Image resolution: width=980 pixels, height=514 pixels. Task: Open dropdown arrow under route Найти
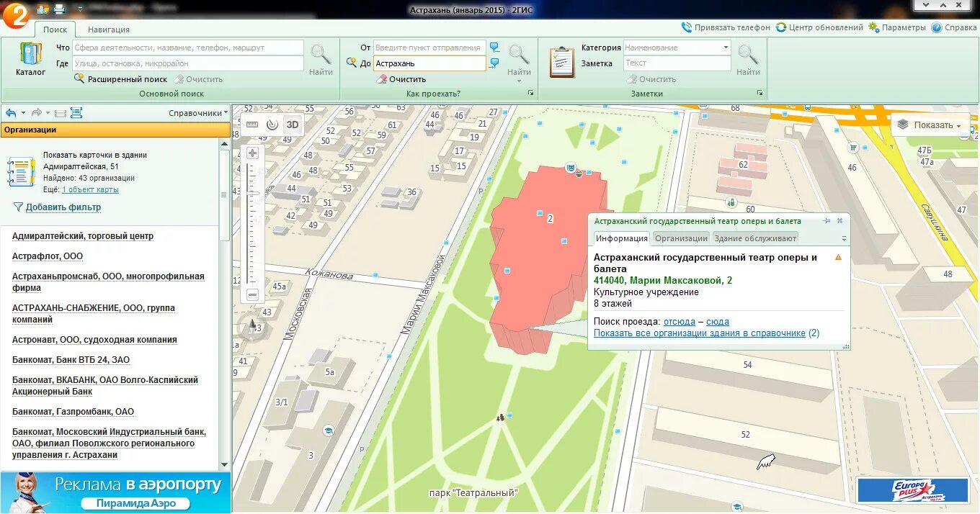point(519,81)
